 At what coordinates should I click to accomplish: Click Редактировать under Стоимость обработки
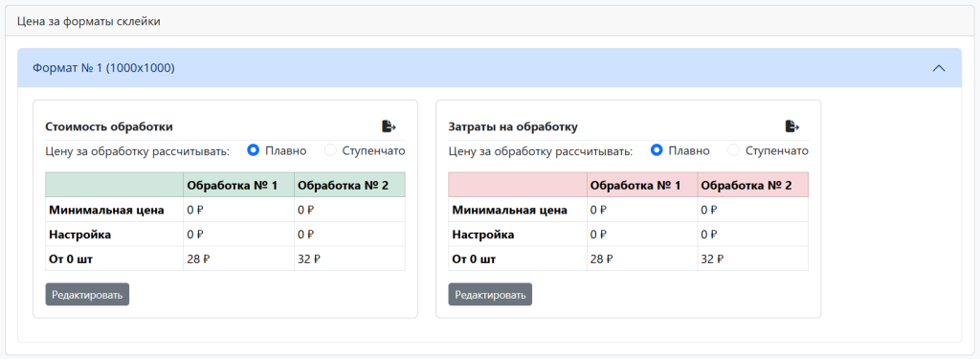pos(87,295)
